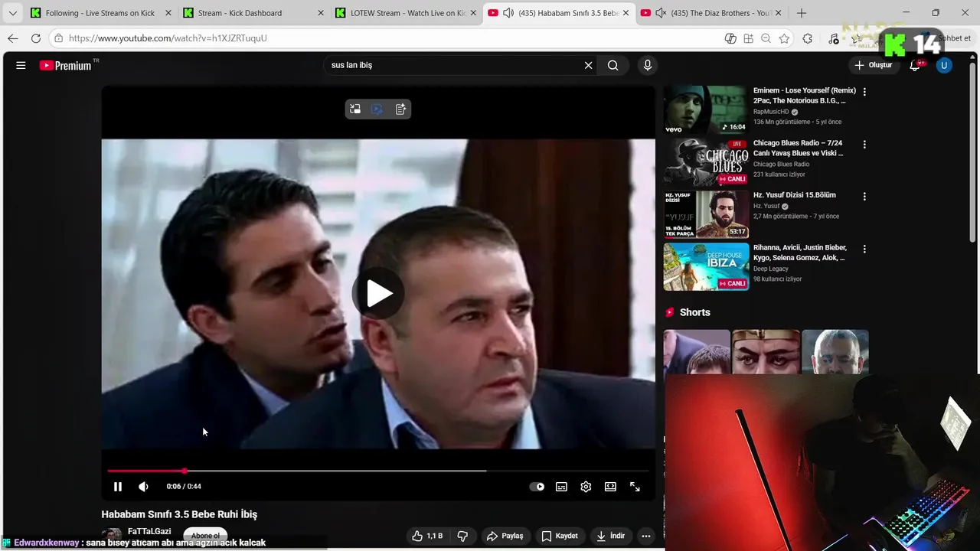Image resolution: width=980 pixels, height=551 pixels.
Task: Open player settings gear
Action: [586, 487]
